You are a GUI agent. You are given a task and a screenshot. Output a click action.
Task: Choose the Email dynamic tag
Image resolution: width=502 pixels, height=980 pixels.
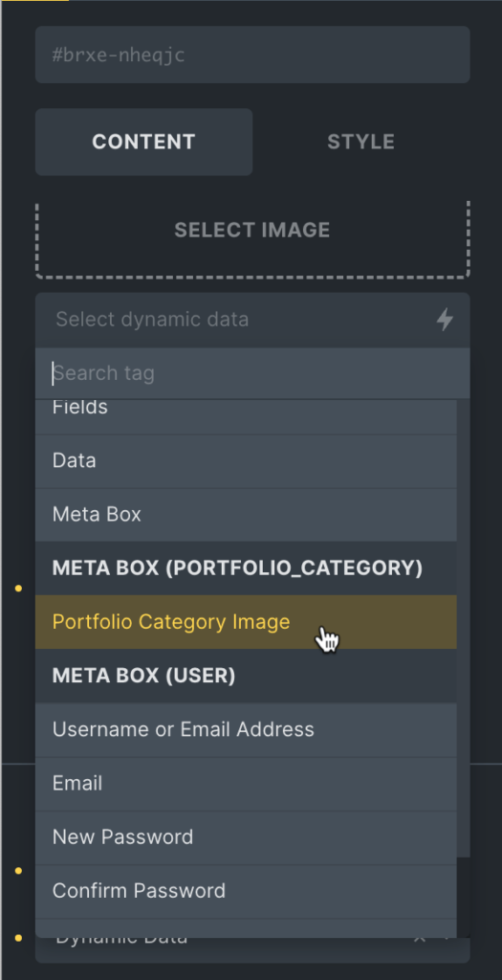pyautogui.click(x=246, y=783)
